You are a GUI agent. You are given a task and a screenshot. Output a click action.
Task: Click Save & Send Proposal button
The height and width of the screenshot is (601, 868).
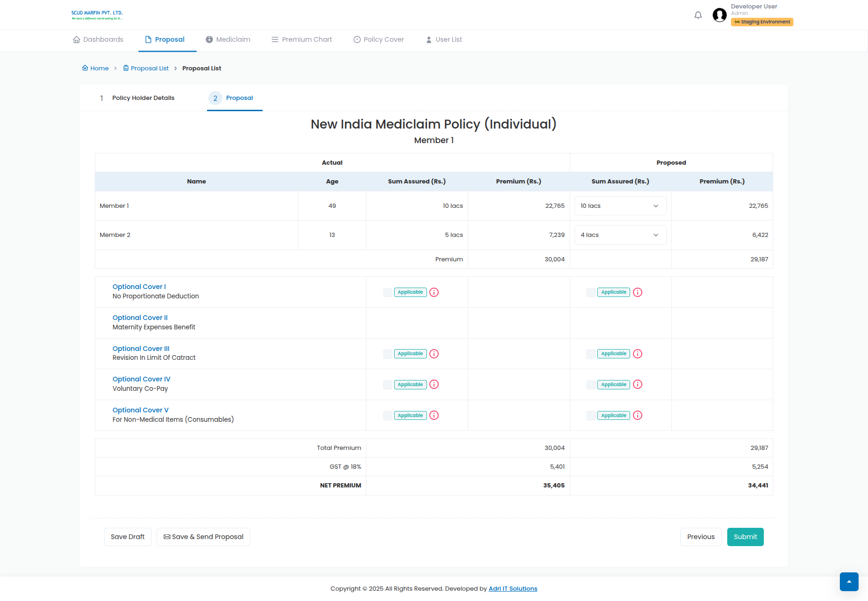203,537
